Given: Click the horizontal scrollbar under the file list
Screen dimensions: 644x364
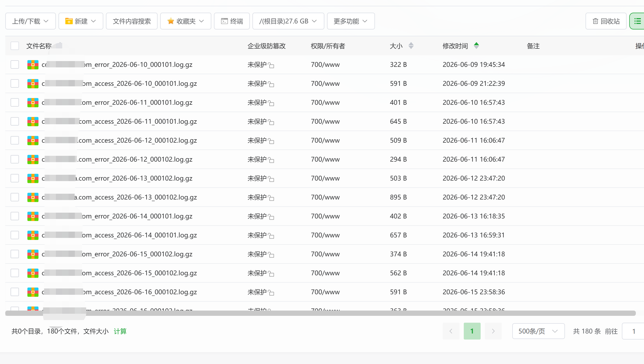Looking at the screenshot, I should (320, 313).
